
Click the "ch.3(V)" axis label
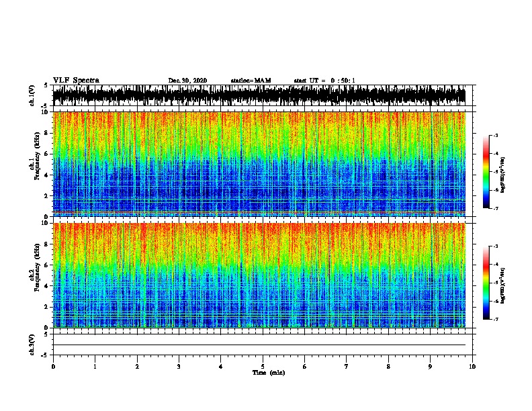tap(32, 345)
